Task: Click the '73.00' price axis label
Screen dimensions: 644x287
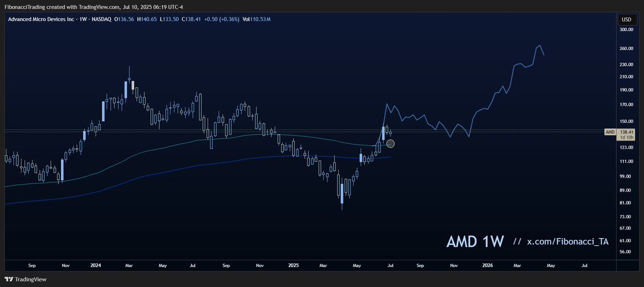Action: point(626,216)
